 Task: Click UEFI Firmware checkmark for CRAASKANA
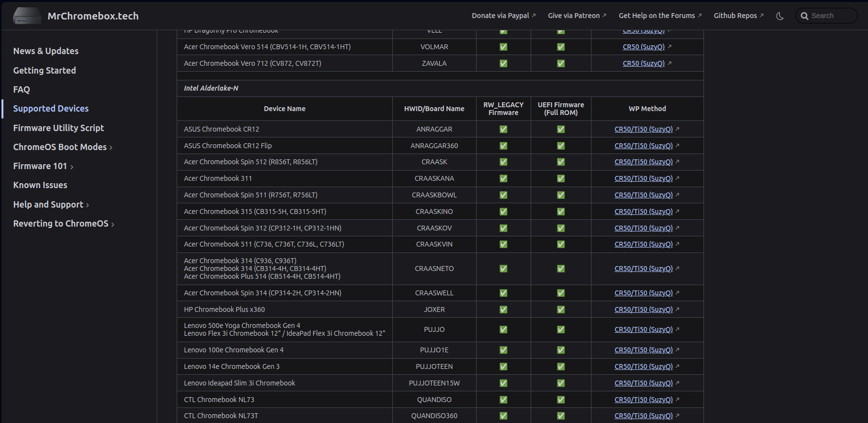[561, 178]
